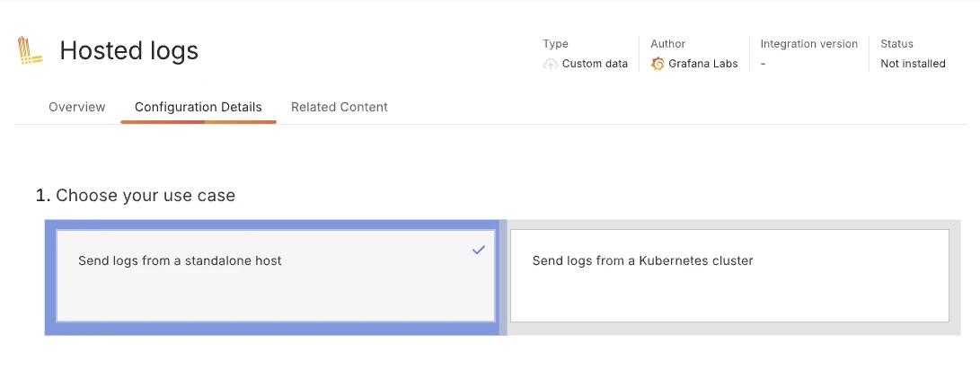980x370 pixels.
Task: Click the Status label
Action: point(896,44)
